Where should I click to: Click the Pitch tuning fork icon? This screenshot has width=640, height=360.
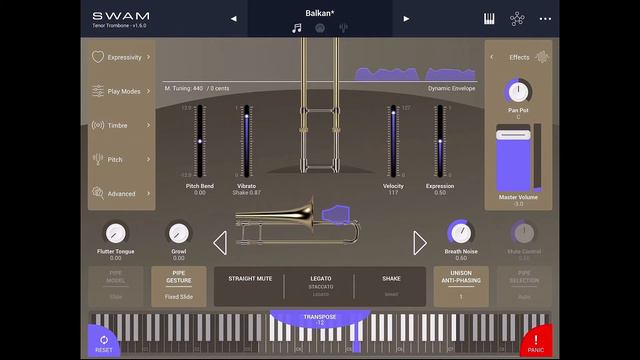click(98, 159)
